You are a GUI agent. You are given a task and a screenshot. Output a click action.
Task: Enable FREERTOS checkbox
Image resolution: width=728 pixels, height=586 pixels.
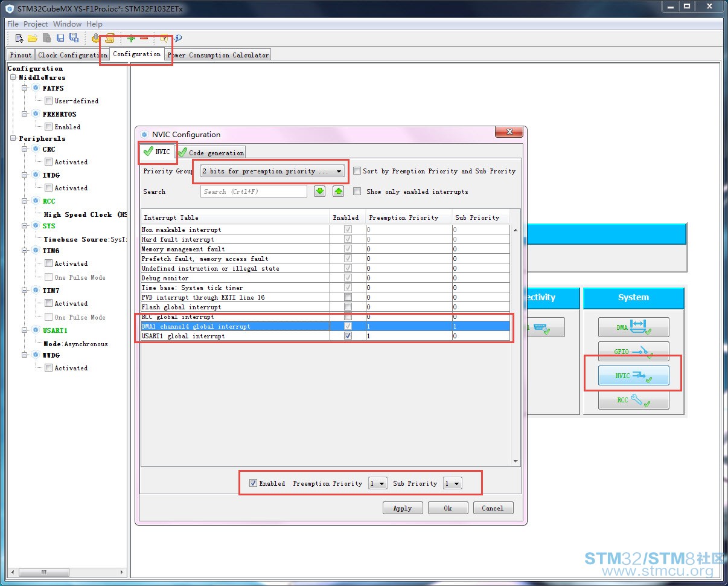(49, 127)
